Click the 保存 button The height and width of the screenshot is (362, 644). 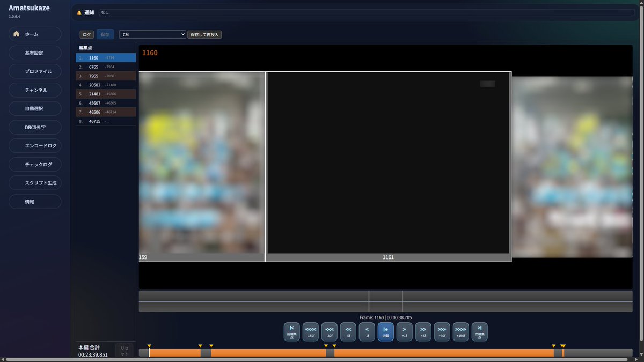pyautogui.click(x=105, y=34)
